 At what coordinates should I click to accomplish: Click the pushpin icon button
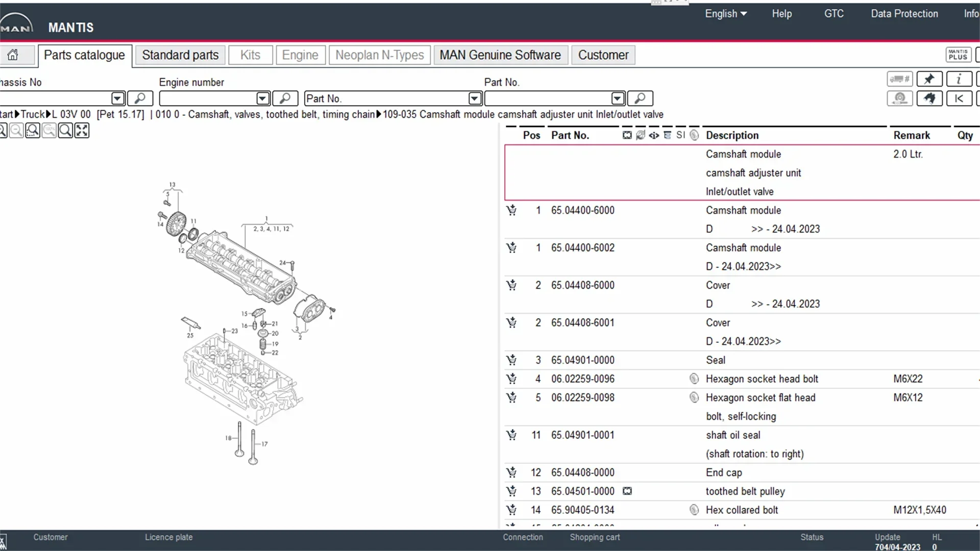(x=929, y=79)
